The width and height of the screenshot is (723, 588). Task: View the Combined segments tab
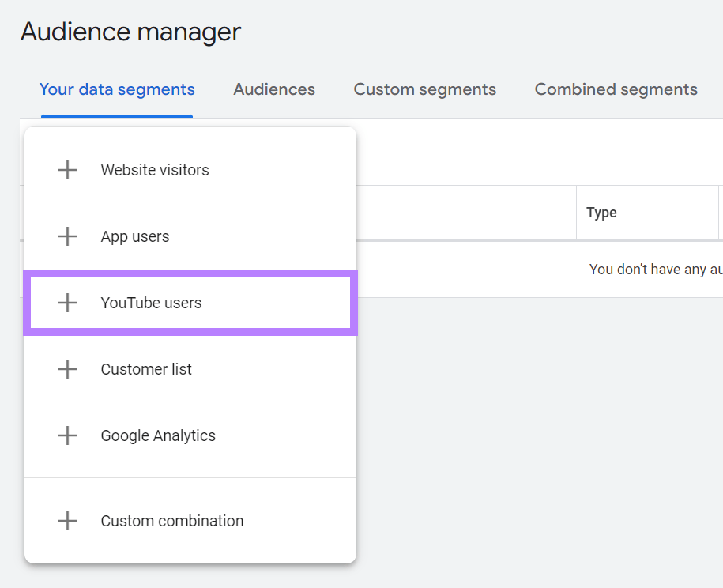pyautogui.click(x=615, y=89)
